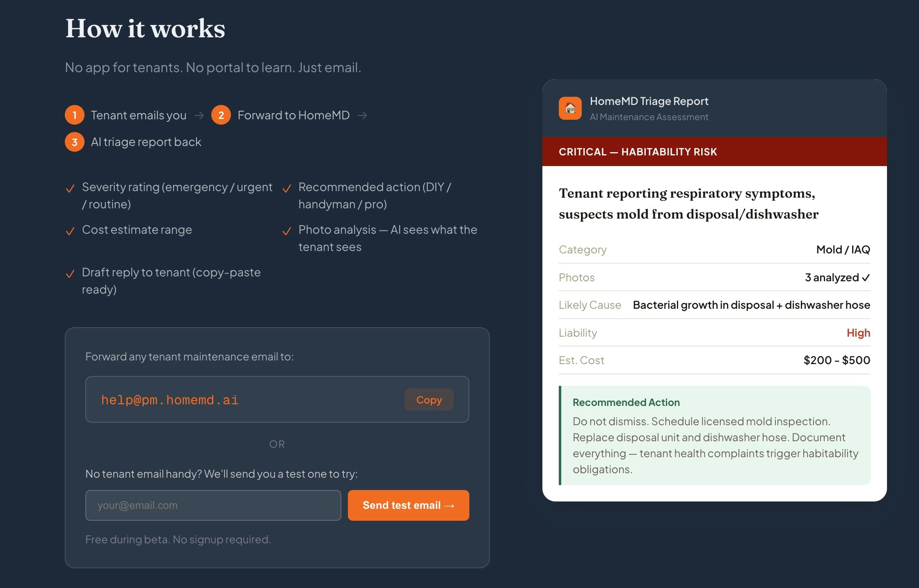The width and height of the screenshot is (919, 588).
Task: Click the 3 analyzed checkmark in Photos row
Action: [x=866, y=278]
